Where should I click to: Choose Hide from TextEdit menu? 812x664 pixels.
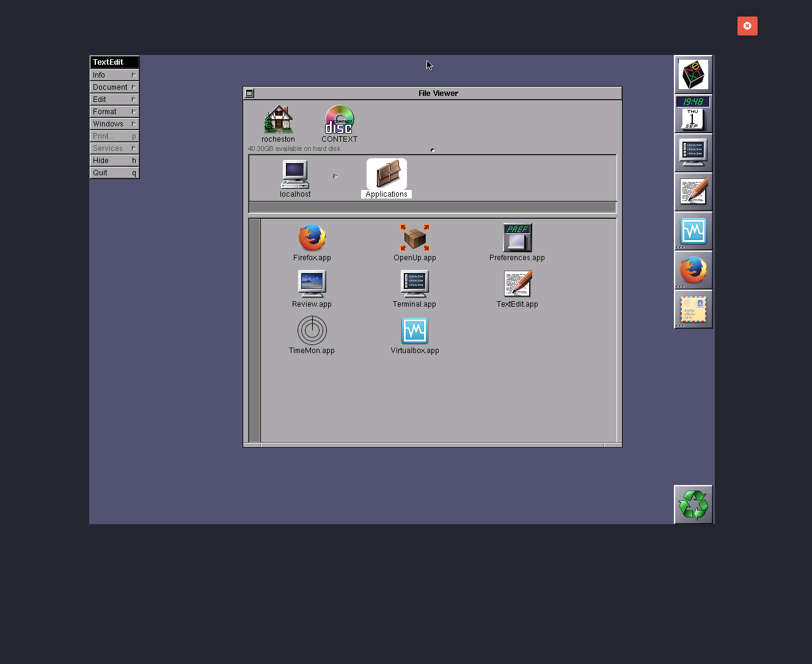pyautogui.click(x=114, y=160)
